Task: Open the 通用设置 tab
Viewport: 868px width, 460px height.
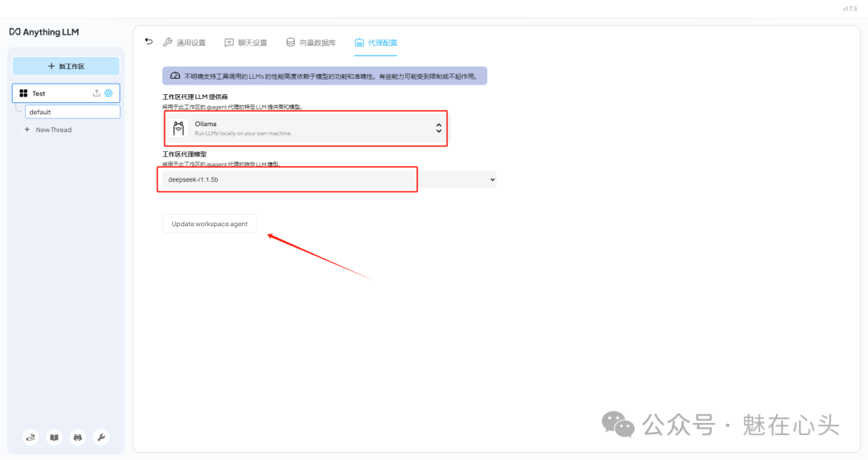Action: (184, 43)
